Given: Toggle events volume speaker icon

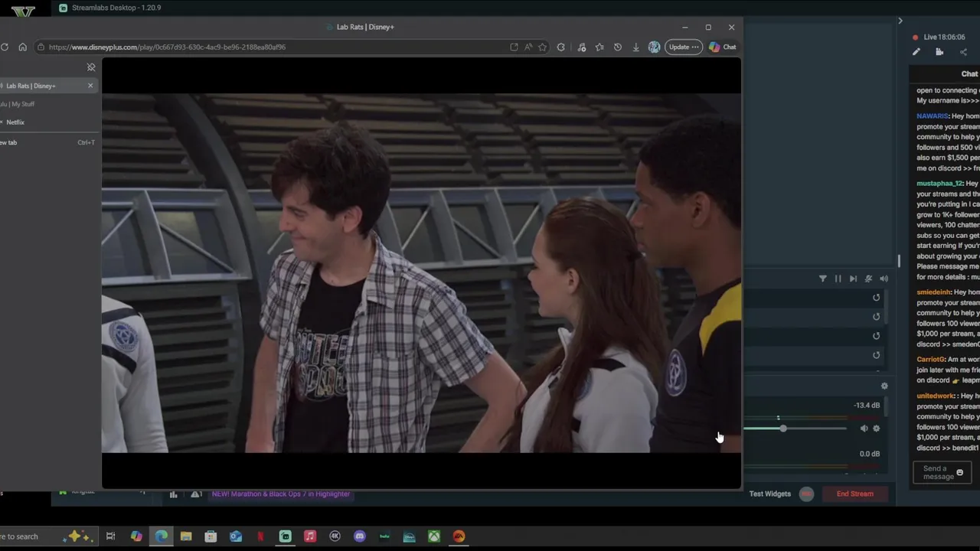Looking at the screenshot, I should (x=884, y=279).
